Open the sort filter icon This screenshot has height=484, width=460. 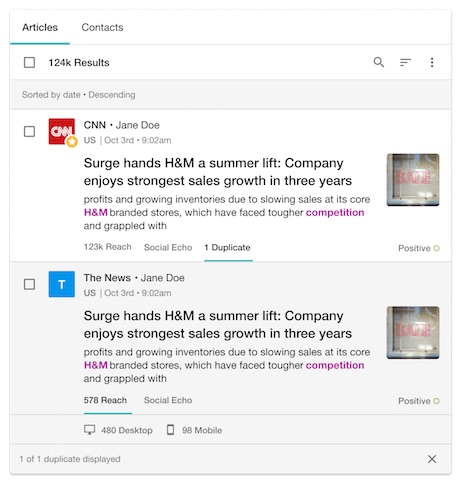click(x=405, y=62)
